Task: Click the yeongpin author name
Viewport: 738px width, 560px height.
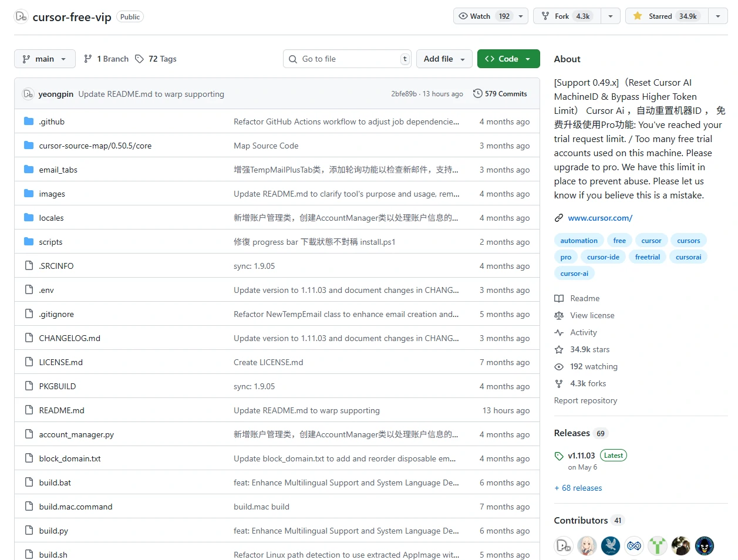Action: 56,94
